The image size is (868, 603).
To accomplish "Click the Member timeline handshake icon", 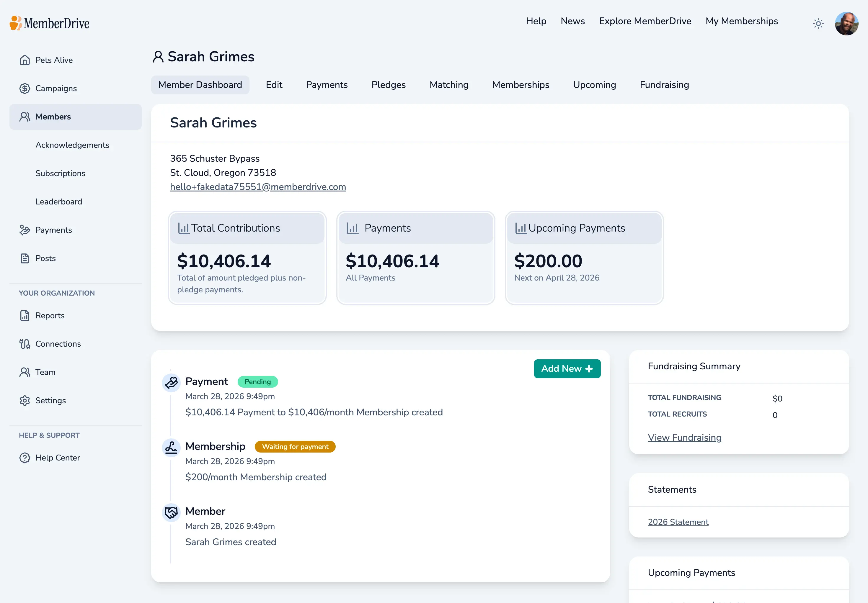I will pos(171,512).
